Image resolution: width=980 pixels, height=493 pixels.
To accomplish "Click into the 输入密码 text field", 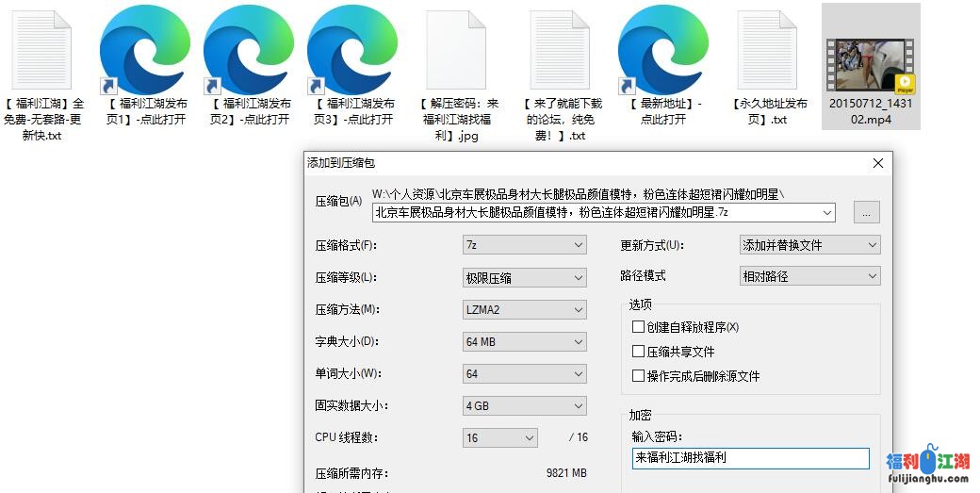I will (x=750, y=458).
